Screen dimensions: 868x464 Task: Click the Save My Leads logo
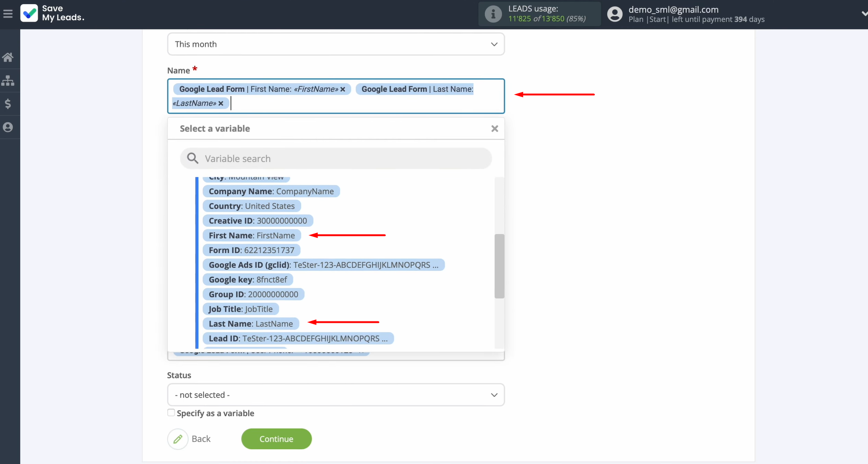52,13
